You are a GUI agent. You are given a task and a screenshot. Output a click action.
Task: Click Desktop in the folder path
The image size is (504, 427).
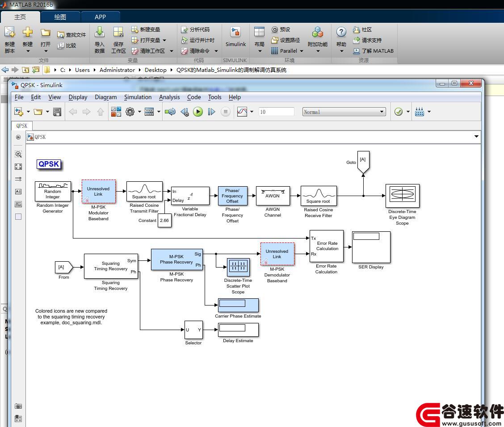coord(155,70)
